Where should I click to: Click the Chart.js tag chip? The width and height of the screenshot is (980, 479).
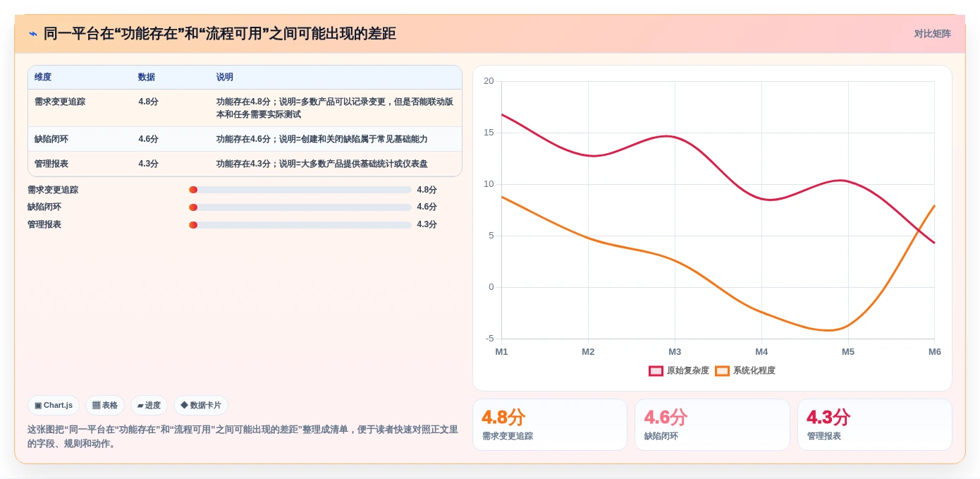click(x=54, y=406)
